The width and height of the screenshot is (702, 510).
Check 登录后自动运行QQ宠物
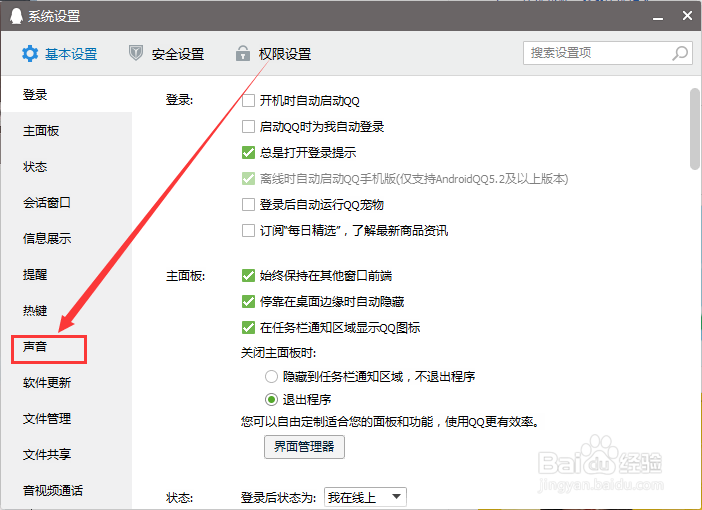(x=248, y=205)
